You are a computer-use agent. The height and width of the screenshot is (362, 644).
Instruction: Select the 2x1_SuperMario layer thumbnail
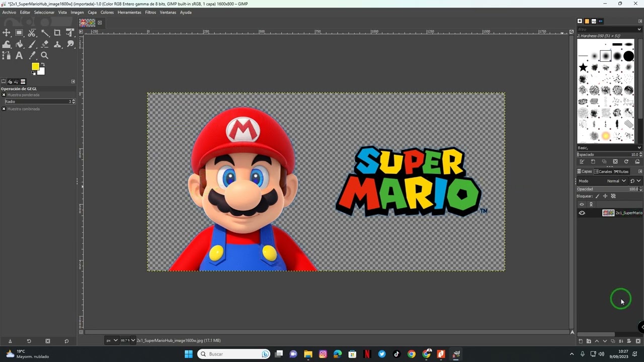[608, 213]
